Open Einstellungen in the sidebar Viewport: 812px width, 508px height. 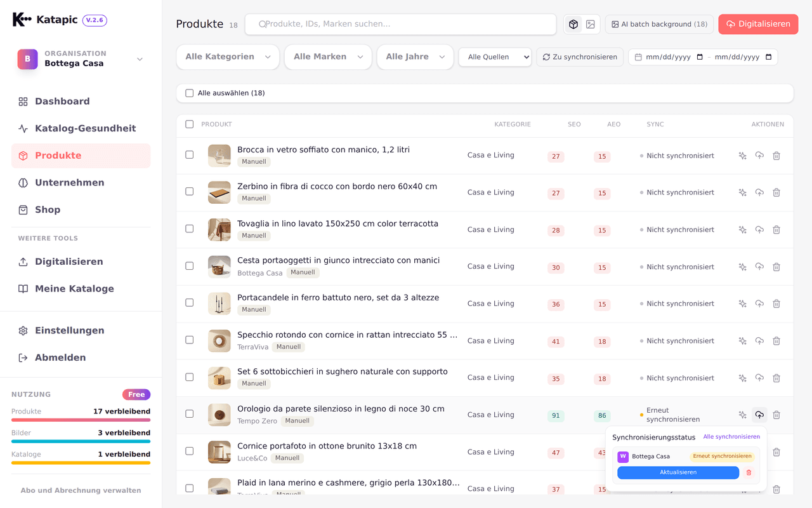tap(81, 331)
